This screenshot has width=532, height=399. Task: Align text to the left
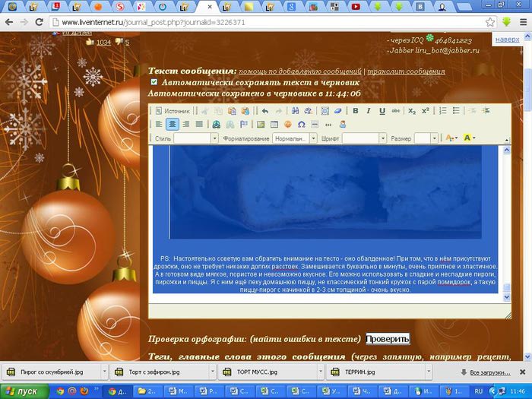coord(159,125)
